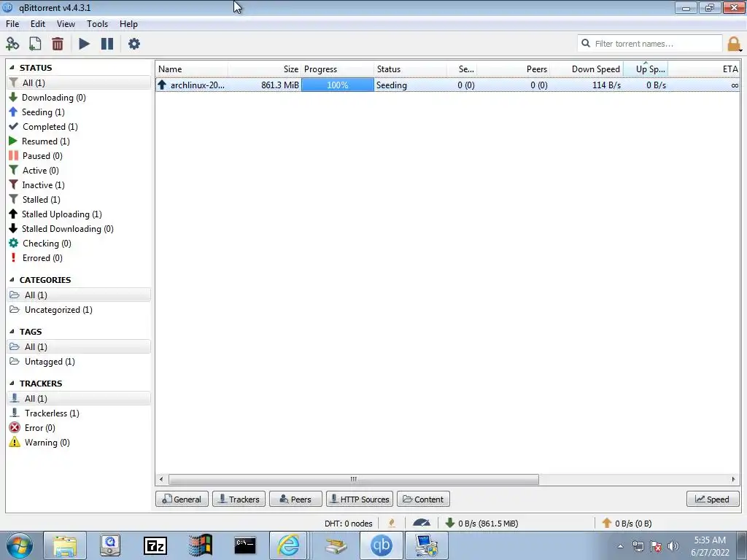The width and height of the screenshot is (747, 560).
Task: Collapse the CATEGORIES section triangle
Action: coord(12,280)
